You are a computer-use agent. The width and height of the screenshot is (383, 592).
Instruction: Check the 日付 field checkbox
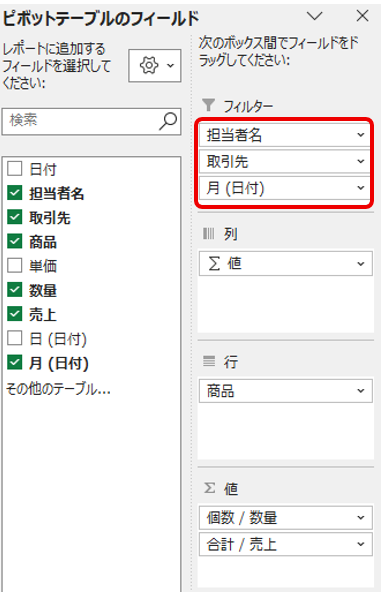click(x=15, y=168)
